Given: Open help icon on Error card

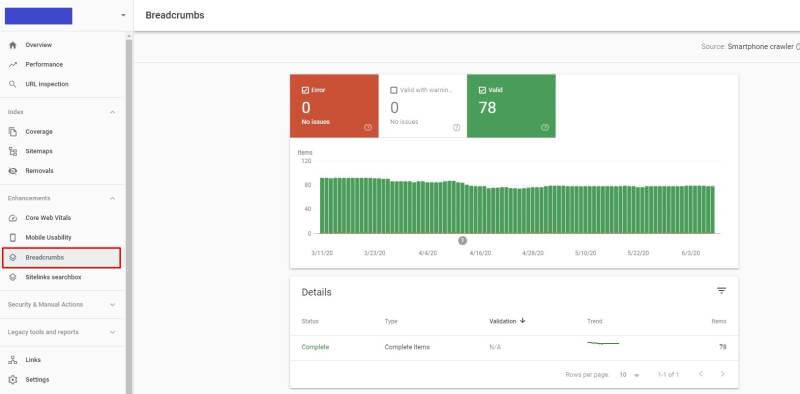Looking at the screenshot, I should (368, 128).
